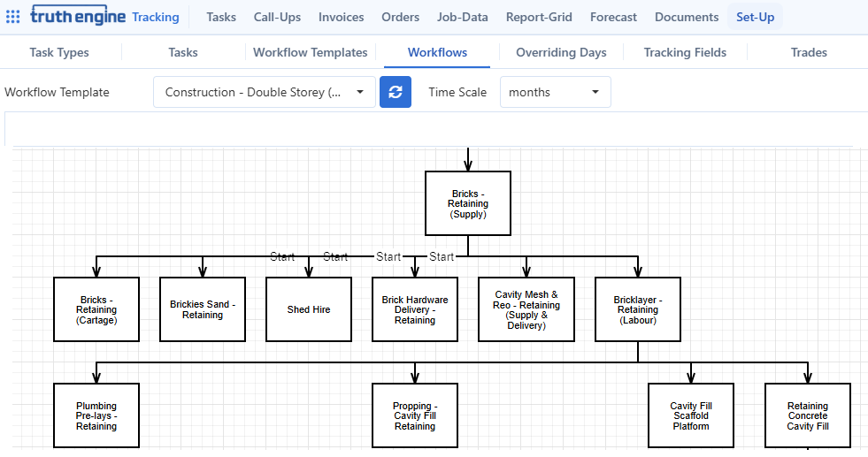Open the app launcher grid icon
Image resolution: width=868 pixels, height=457 pixels.
coord(12,17)
